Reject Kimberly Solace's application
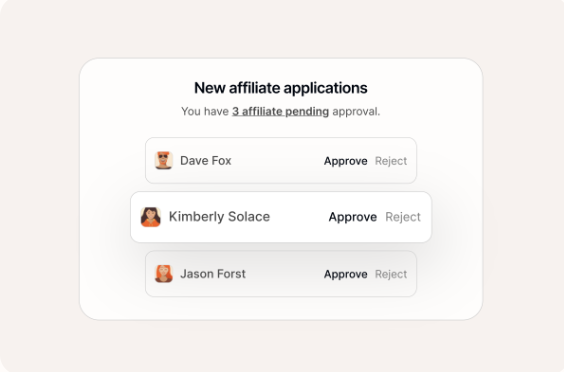 (x=403, y=217)
